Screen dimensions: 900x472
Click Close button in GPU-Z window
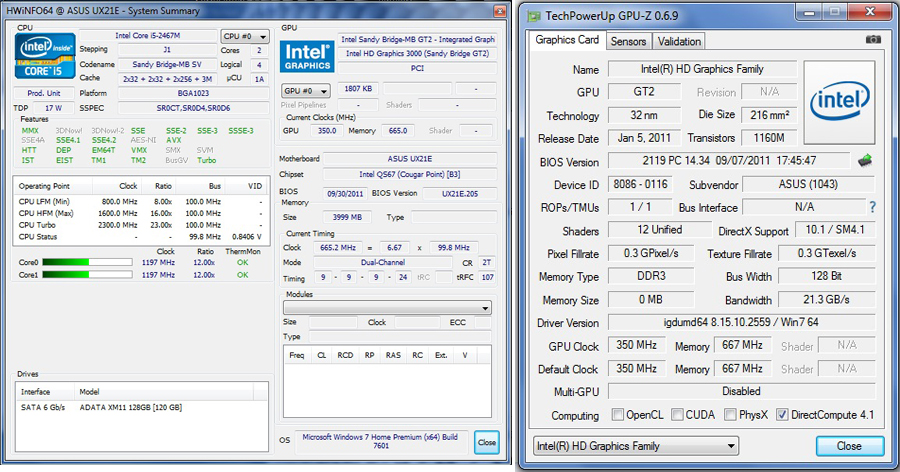pos(849,446)
